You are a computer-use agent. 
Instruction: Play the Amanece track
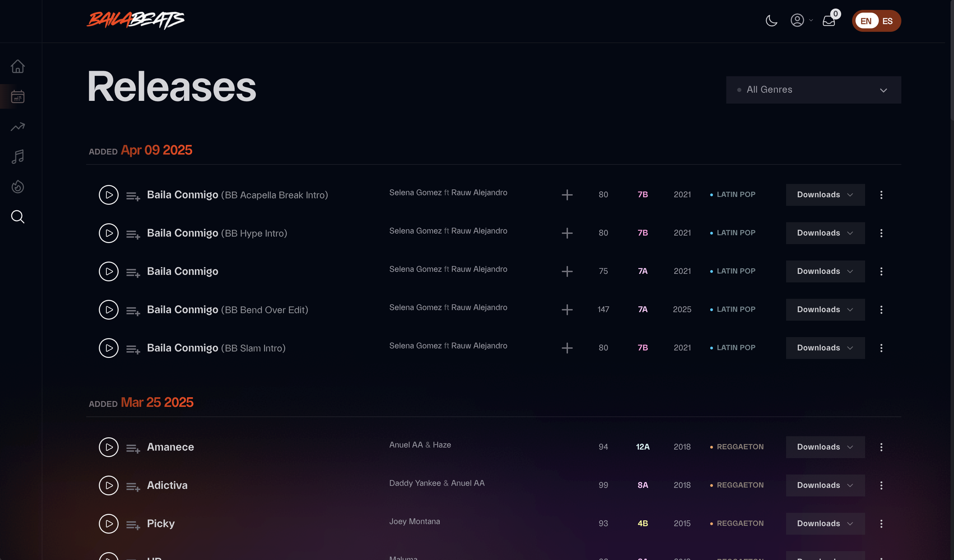[x=109, y=447]
